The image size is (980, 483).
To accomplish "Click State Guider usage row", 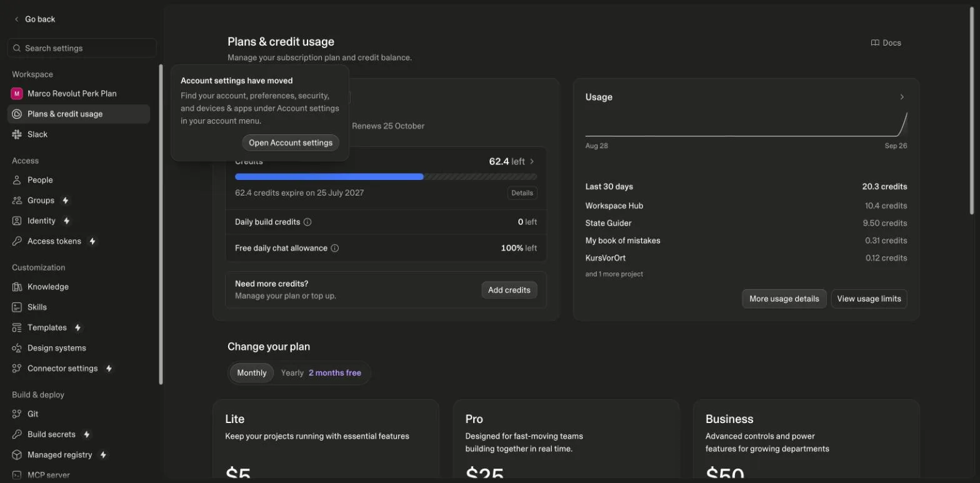I will point(746,223).
